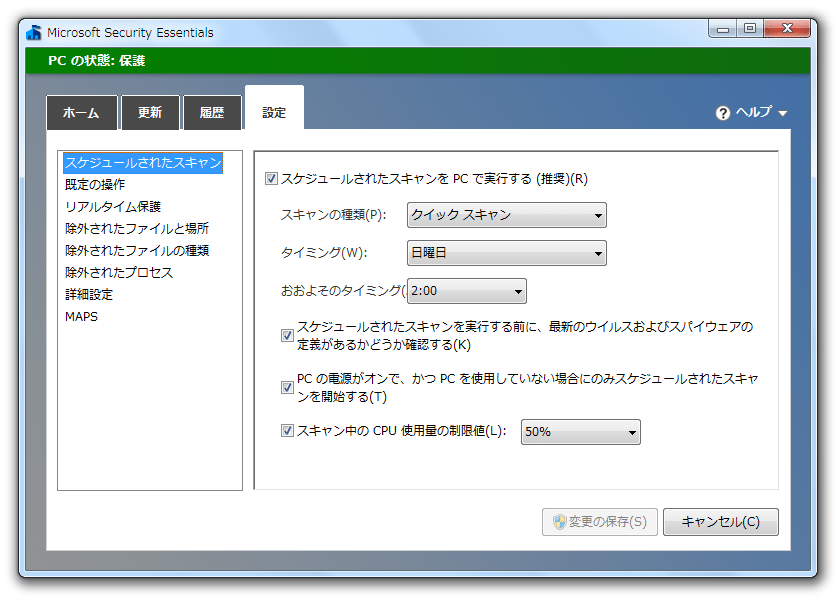Click the タイミング(W): label
This screenshot has height=599, width=839.
[x=324, y=253]
